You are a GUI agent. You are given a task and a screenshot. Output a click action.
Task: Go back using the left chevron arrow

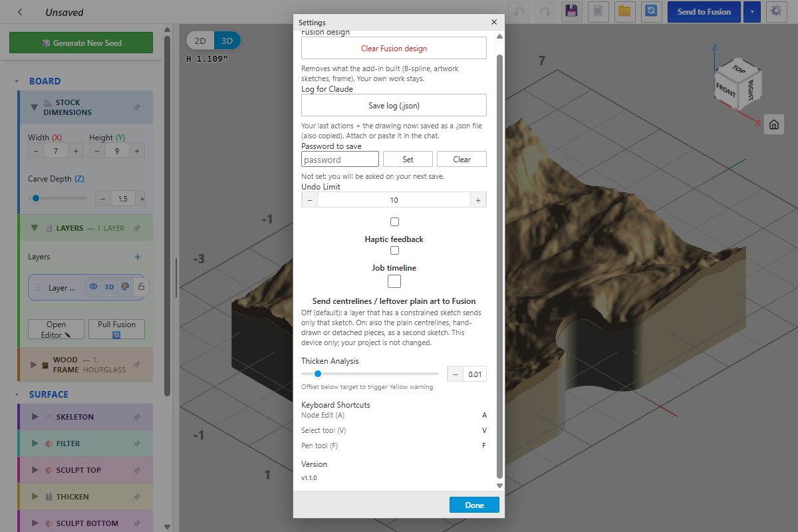pos(21,12)
